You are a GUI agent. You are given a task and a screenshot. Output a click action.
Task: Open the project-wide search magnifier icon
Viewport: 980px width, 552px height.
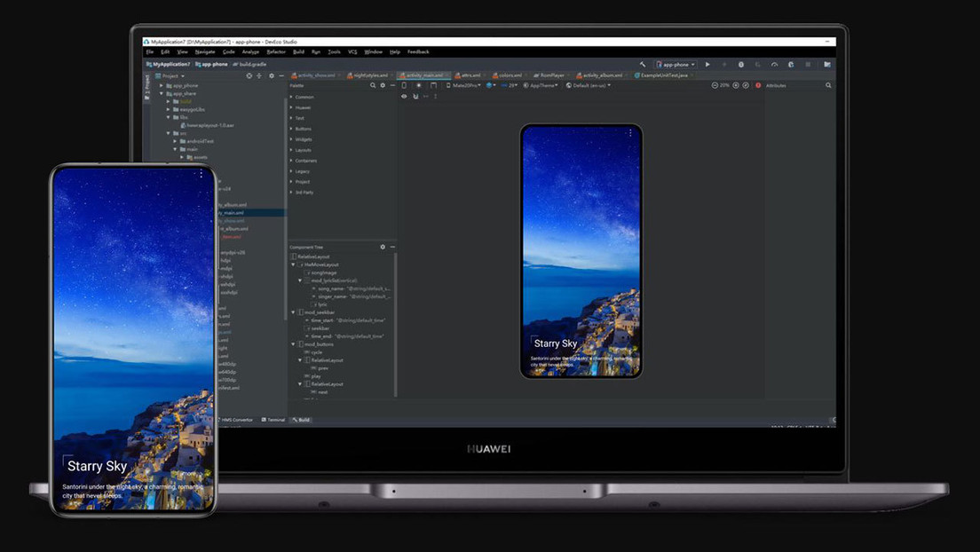click(828, 85)
